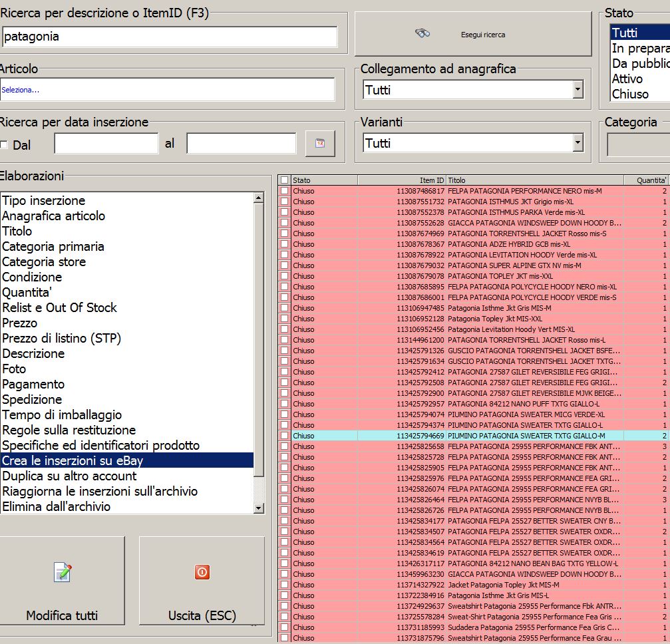
Task: Open Collegamento ad anagrafica dropdown
Action: [x=578, y=90]
